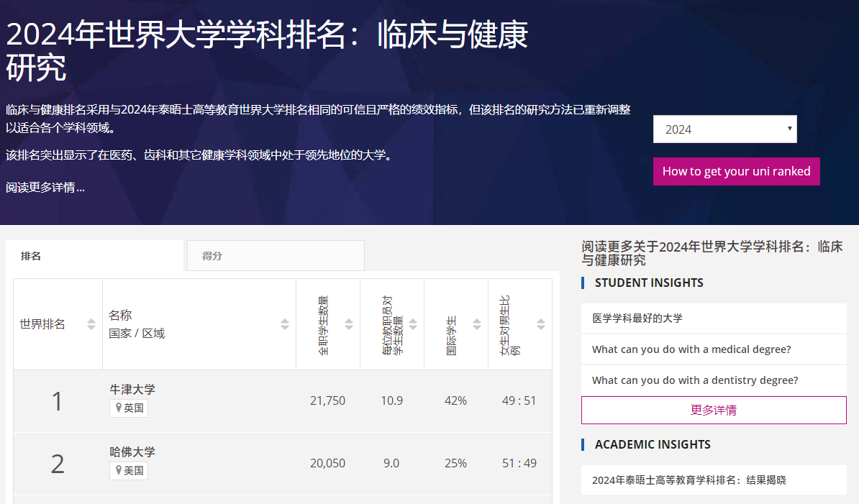
Task: Sort by 女生对男生比例 column arrows
Action: point(541,324)
